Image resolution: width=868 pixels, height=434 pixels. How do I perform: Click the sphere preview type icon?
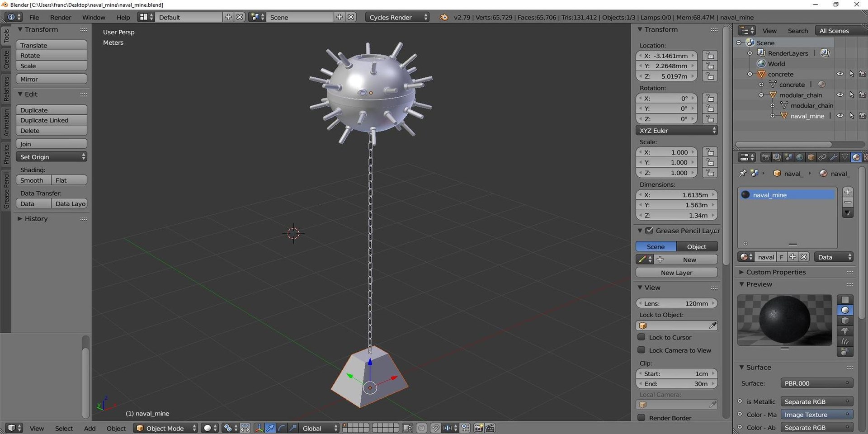(845, 310)
